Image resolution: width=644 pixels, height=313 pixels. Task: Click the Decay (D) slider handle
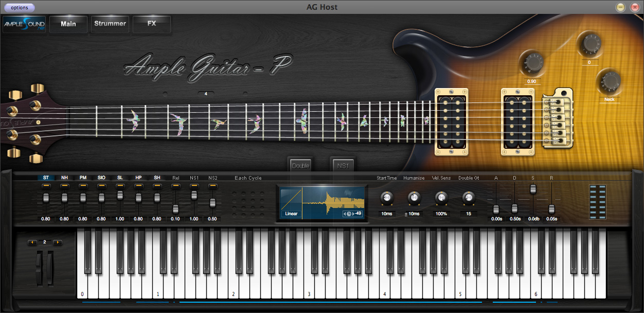(514, 208)
